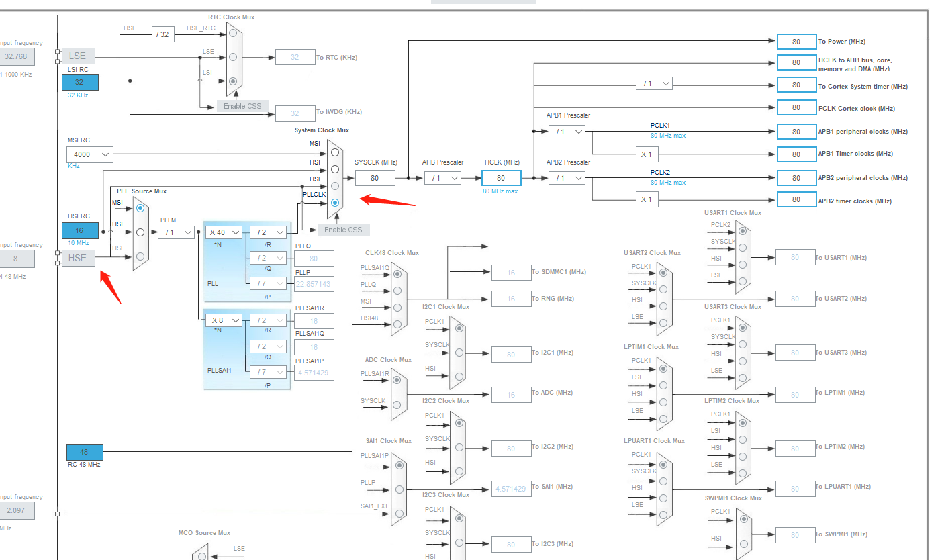
Task: Select the RC 48 MHz source block
Action: point(84,452)
